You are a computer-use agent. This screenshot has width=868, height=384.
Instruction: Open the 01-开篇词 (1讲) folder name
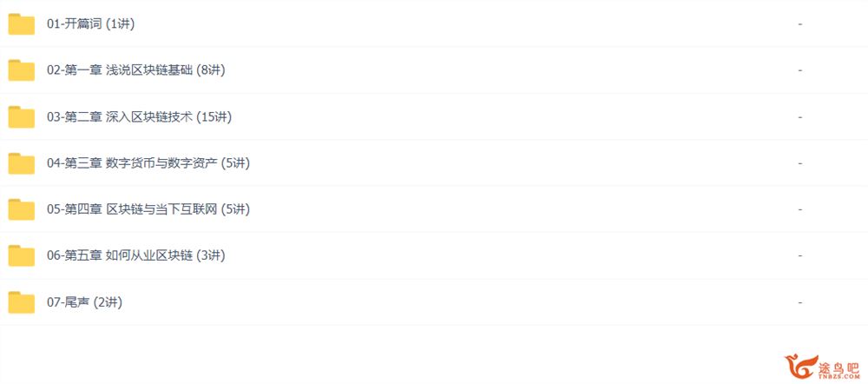pos(91,24)
